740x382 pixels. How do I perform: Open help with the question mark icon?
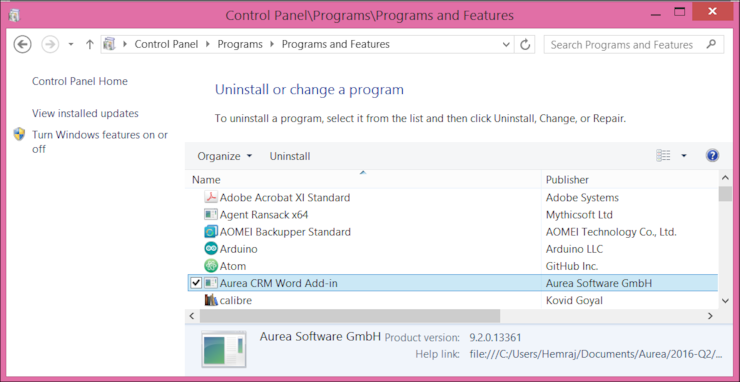click(712, 156)
